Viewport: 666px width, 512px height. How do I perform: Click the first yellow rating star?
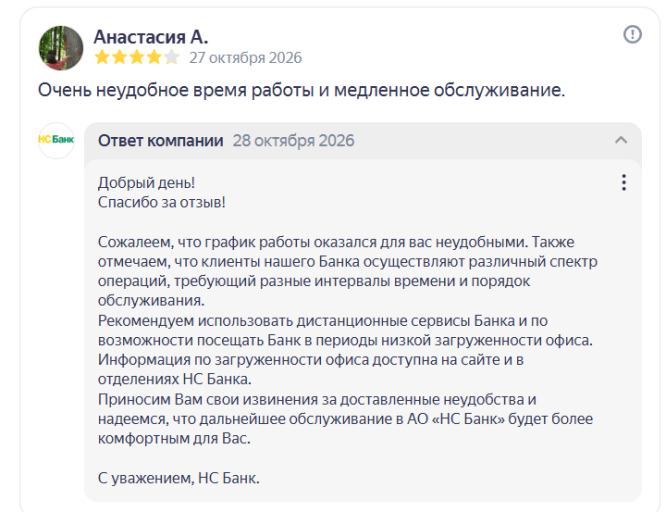pyautogui.click(x=102, y=57)
